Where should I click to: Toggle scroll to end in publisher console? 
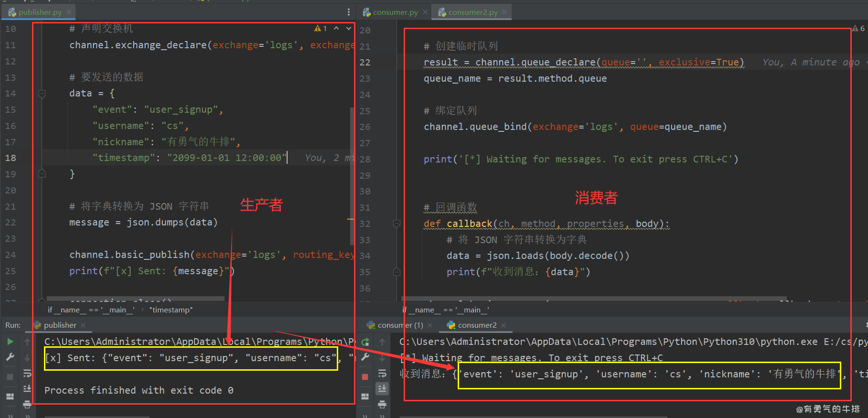[27, 388]
